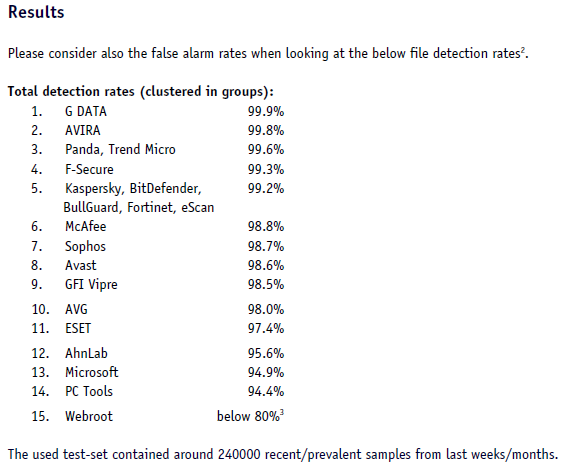This screenshot has width=577, height=476.
Task: Select the G DATA entry
Action: [x=86, y=111]
